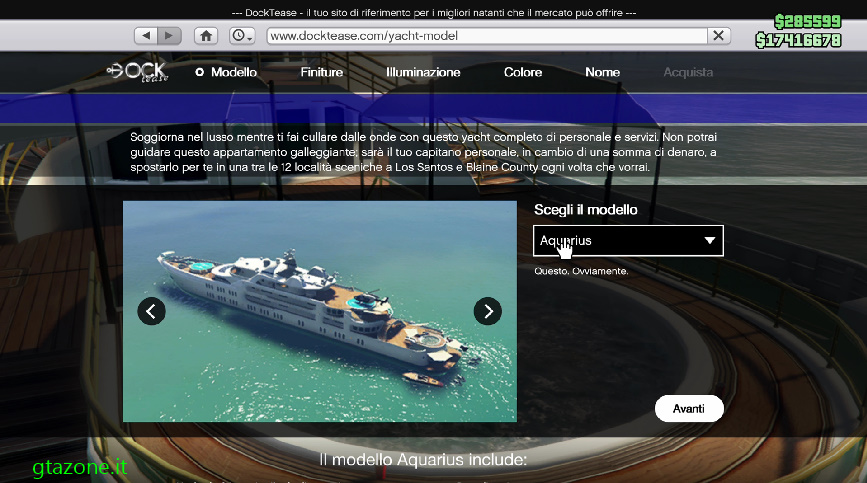Click the Avanti button
Image resolution: width=867 pixels, height=483 pixels.
click(689, 408)
